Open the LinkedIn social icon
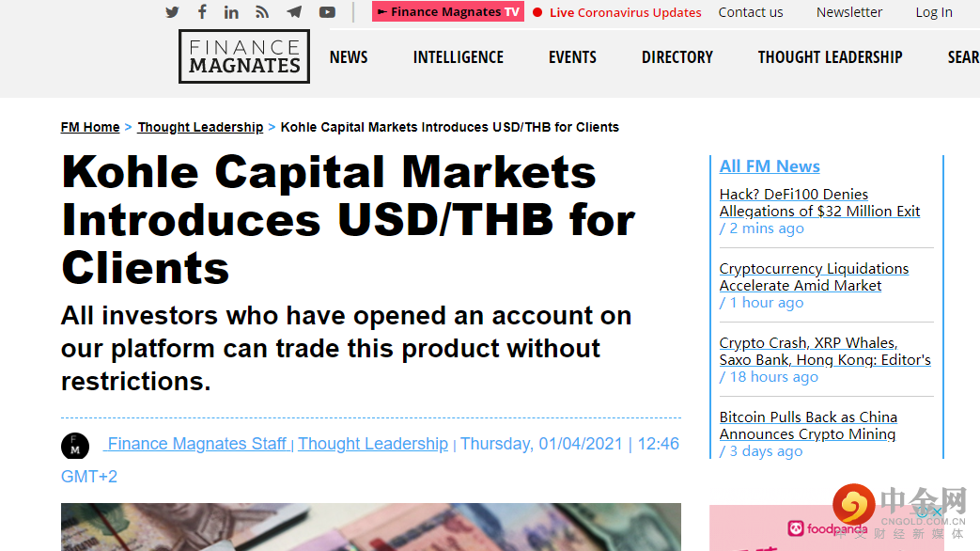The width and height of the screenshot is (980, 551). (x=231, y=12)
